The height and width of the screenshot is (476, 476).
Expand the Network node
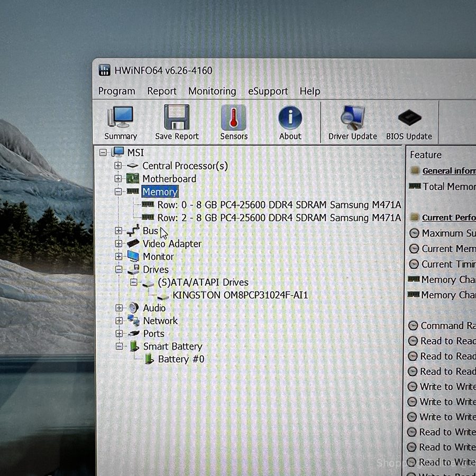(x=119, y=321)
